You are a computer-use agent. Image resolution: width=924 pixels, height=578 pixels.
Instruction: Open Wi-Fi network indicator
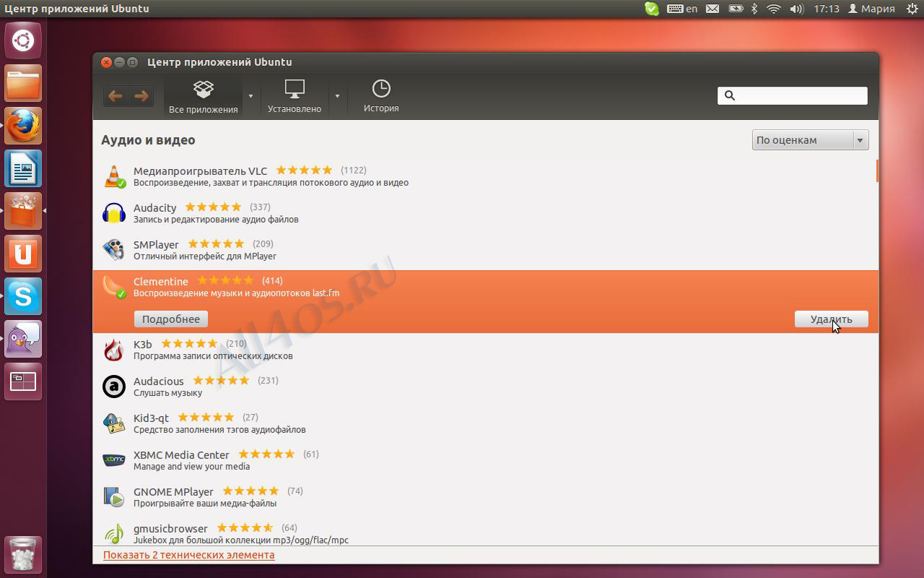point(774,9)
